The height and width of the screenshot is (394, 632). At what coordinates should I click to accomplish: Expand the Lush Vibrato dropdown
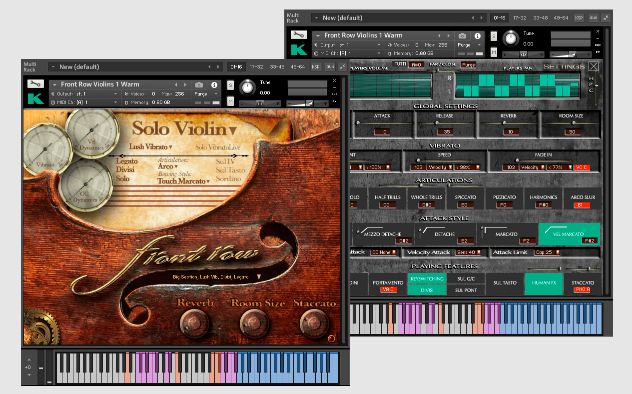(x=151, y=147)
